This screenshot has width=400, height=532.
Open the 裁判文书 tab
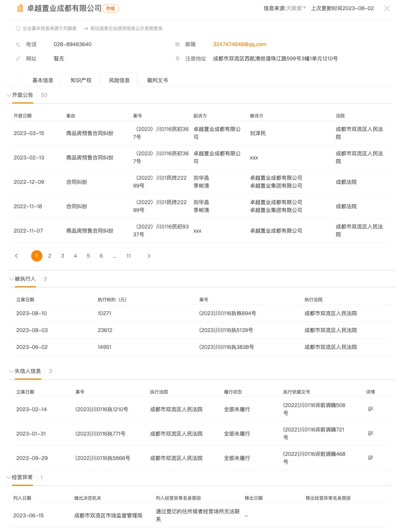coord(157,80)
